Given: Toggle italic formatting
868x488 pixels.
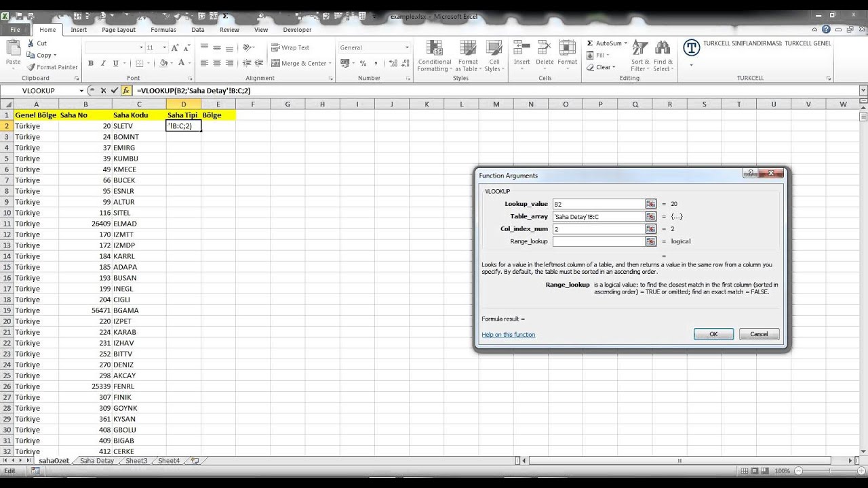Looking at the screenshot, I should coord(103,63).
